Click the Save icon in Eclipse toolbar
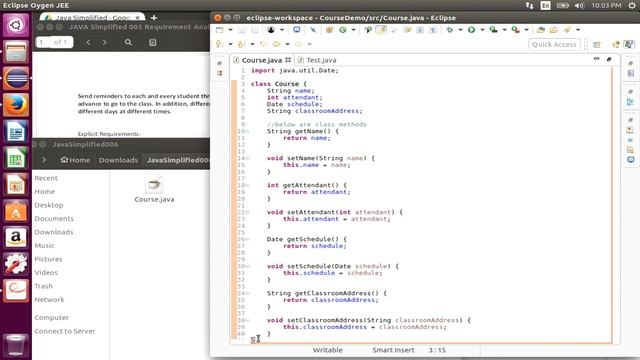This screenshot has height=360, width=640. 242,30
